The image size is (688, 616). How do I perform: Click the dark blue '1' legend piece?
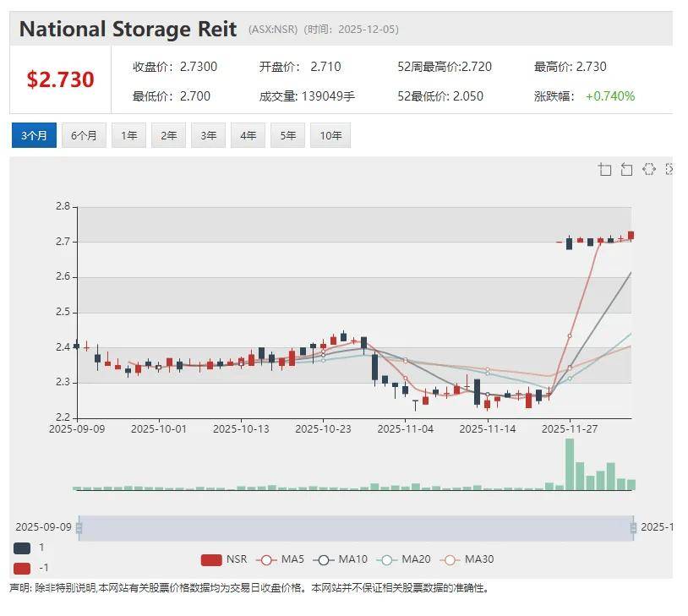[22, 548]
